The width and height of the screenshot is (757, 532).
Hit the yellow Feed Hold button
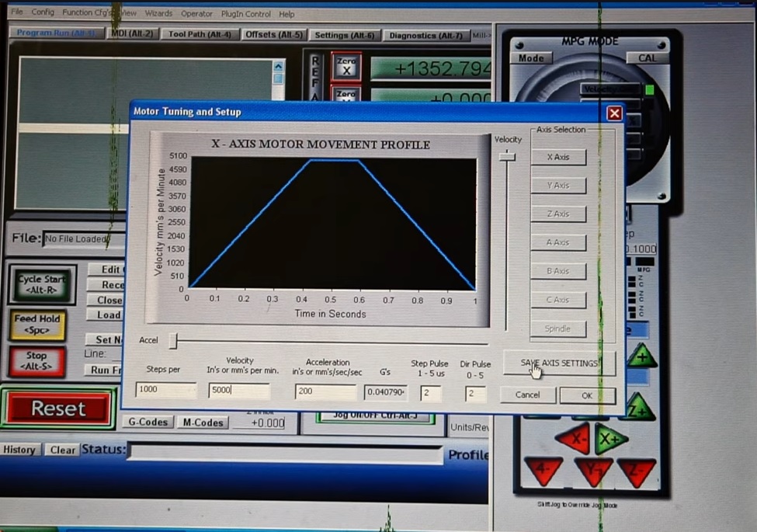click(x=36, y=324)
